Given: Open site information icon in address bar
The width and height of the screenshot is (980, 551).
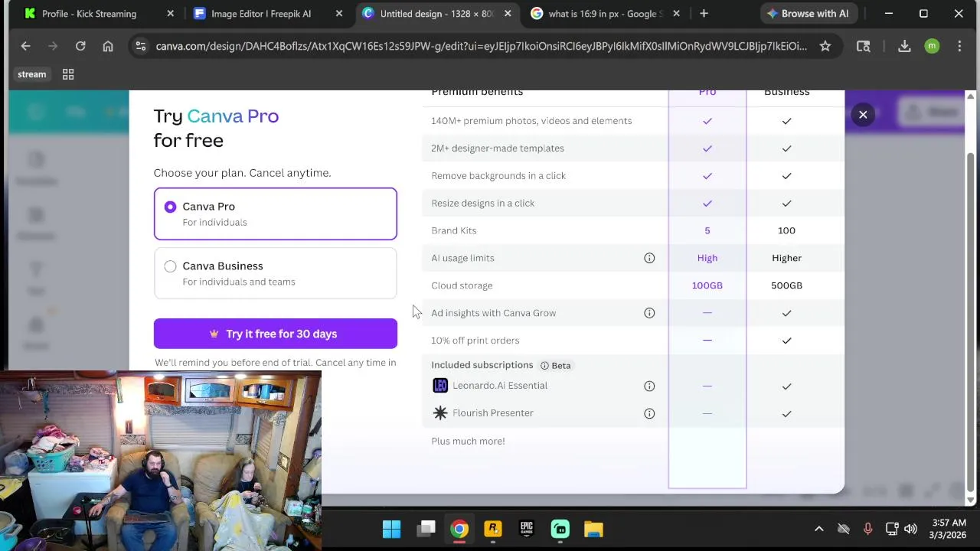Looking at the screenshot, I should [x=140, y=47].
